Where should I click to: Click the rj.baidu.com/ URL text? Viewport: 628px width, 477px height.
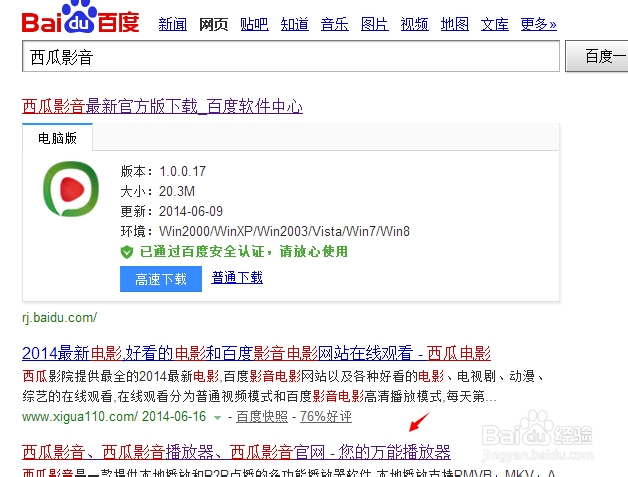59,318
